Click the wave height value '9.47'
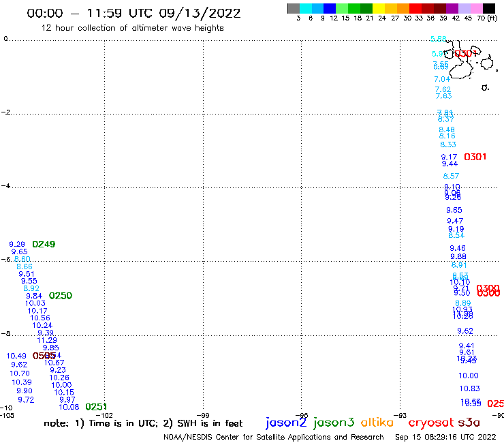This screenshot has height=443, width=504. (x=455, y=221)
